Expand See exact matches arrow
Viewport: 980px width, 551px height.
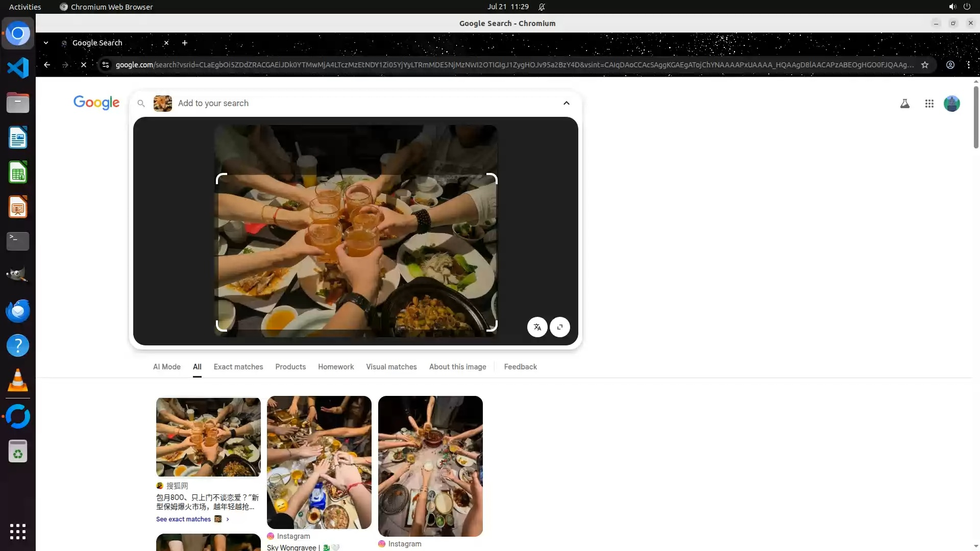[x=228, y=519]
